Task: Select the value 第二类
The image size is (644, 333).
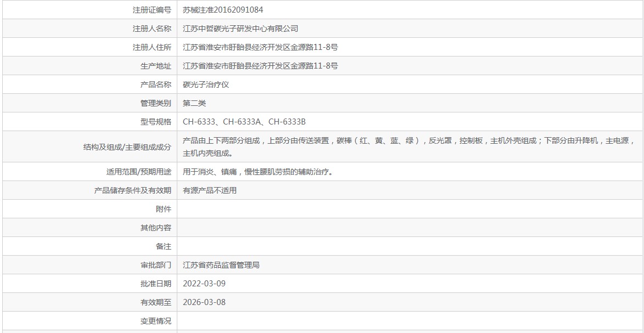Action: click(x=194, y=104)
